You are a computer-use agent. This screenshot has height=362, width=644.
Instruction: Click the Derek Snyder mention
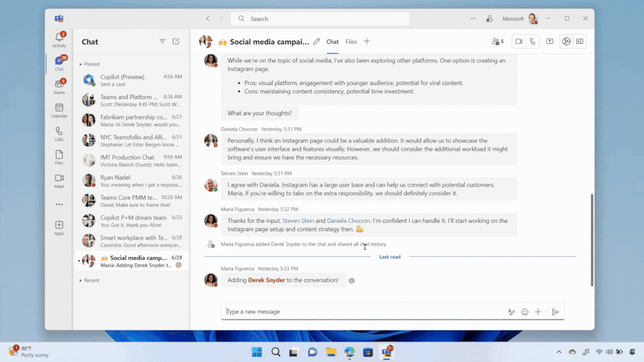click(x=266, y=280)
